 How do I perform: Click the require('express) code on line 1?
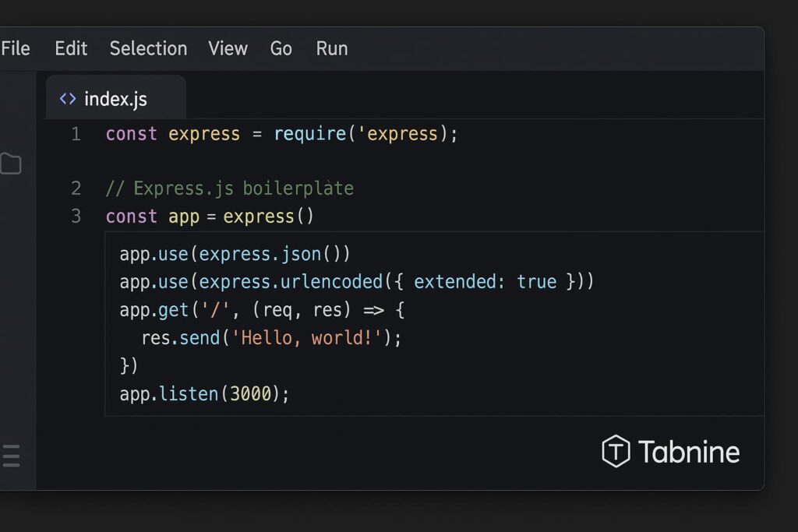click(x=365, y=134)
